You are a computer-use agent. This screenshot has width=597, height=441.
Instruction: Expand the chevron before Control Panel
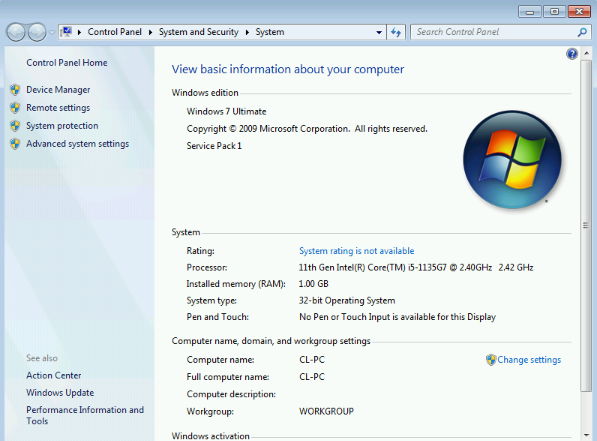tap(79, 32)
